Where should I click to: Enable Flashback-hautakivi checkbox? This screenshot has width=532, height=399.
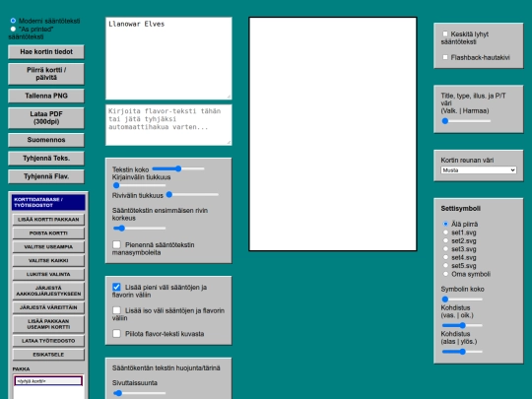445,57
